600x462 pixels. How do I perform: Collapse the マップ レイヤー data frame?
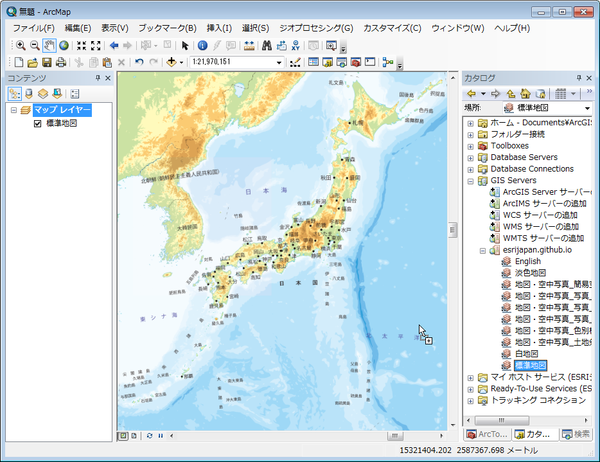pyautogui.click(x=14, y=110)
